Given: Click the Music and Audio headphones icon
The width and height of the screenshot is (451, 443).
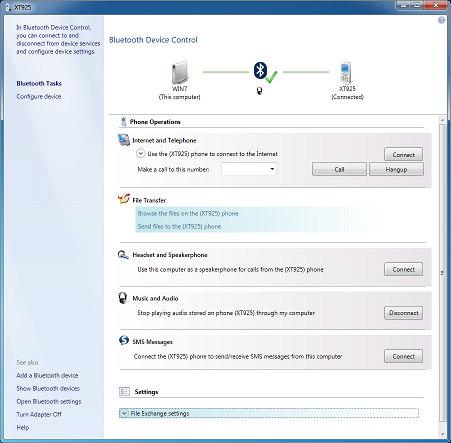Looking at the screenshot, I should pyautogui.click(x=123, y=298).
